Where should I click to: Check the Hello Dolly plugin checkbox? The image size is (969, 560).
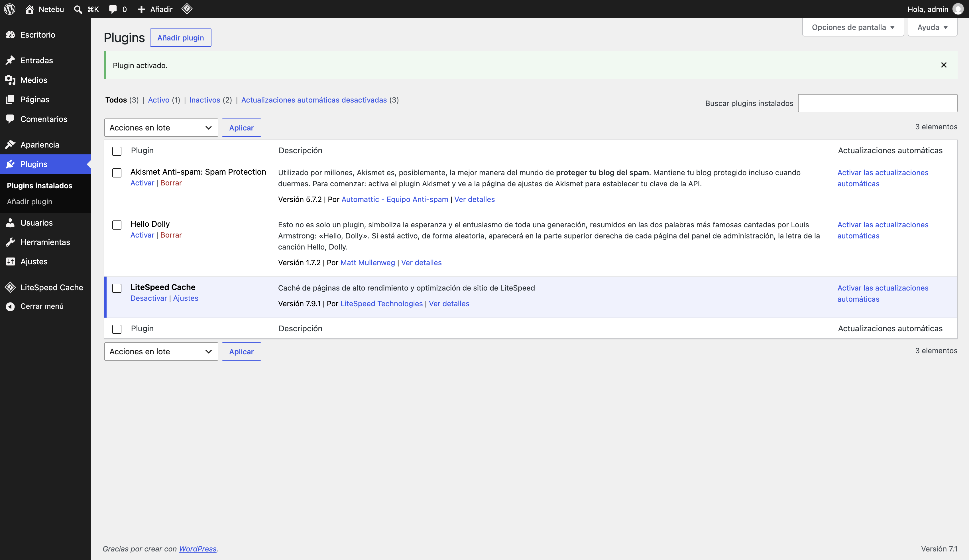pyautogui.click(x=117, y=225)
